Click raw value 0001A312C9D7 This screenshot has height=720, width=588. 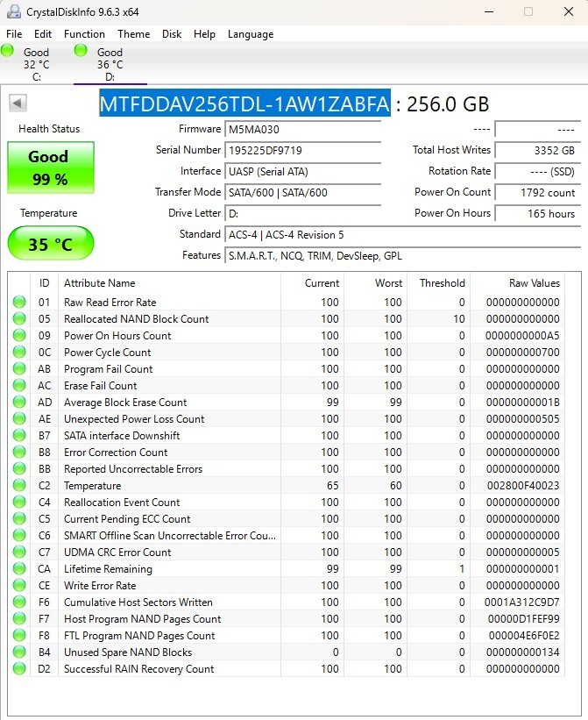522,602
